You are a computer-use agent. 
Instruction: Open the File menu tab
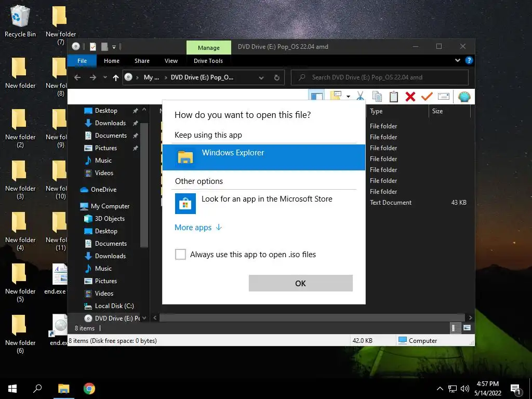(82, 61)
